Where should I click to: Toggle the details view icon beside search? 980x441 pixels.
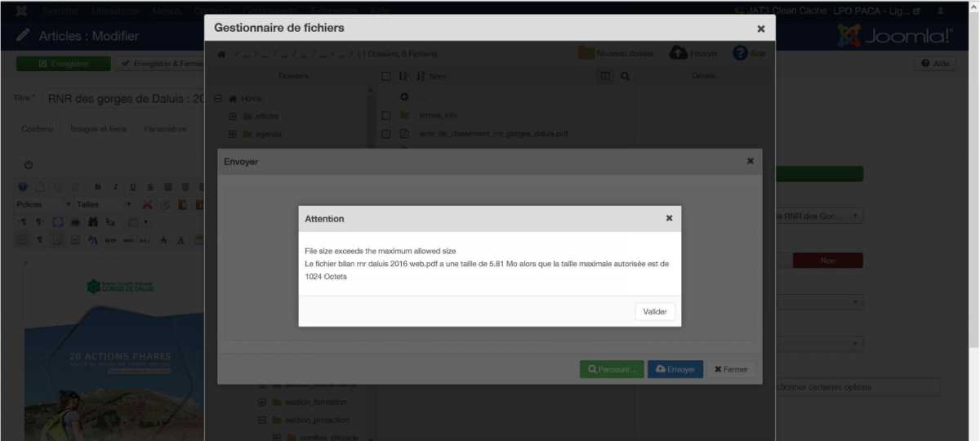(605, 76)
